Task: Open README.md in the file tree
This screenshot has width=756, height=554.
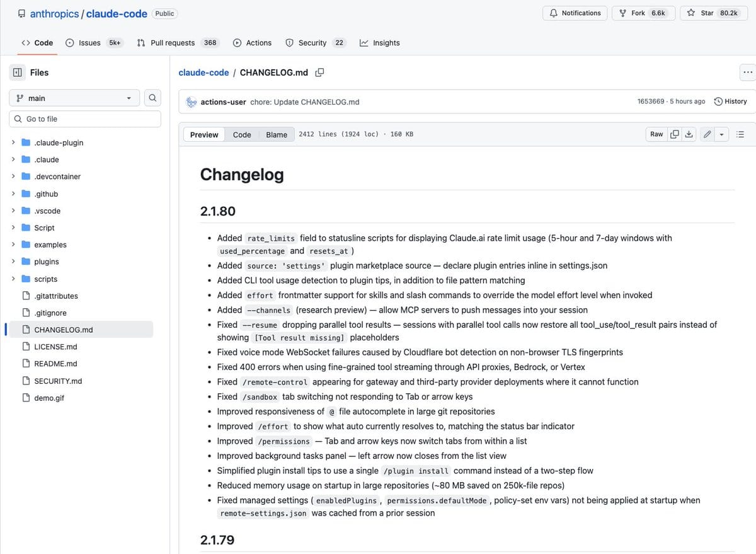Action: pyautogui.click(x=55, y=364)
